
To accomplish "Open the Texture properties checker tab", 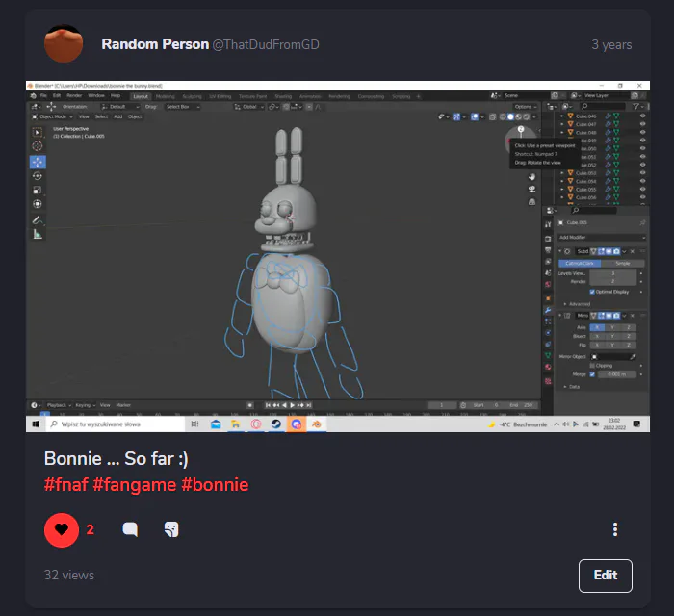I will coord(548,381).
